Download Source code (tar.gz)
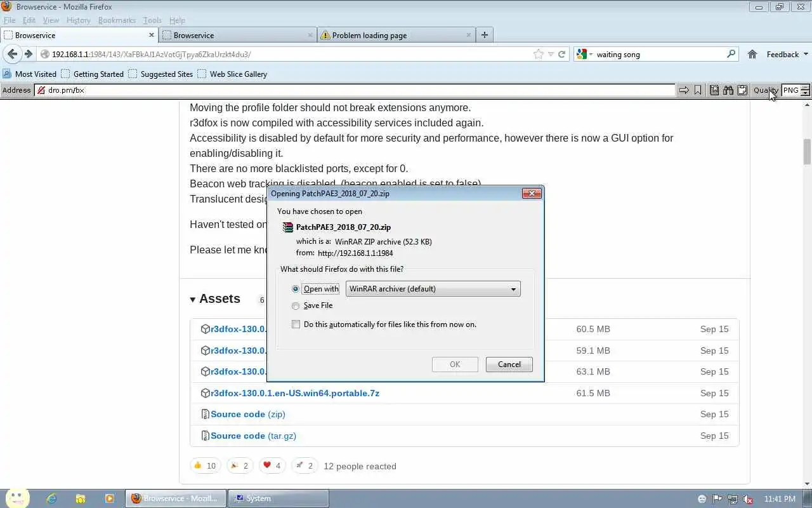This screenshot has height=508, width=812. pos(254,436)
